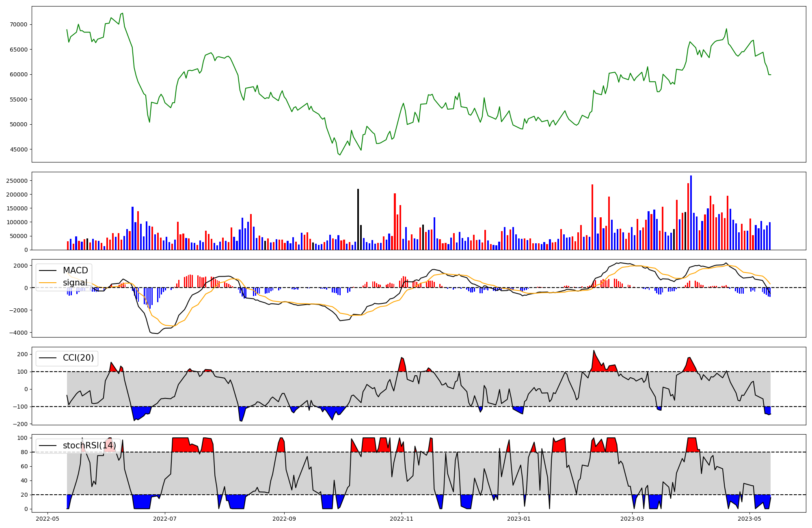This screenshot has width=812, height=528.
Task: Click the 250000 volume axis label
Action: [x=17, y=181]
